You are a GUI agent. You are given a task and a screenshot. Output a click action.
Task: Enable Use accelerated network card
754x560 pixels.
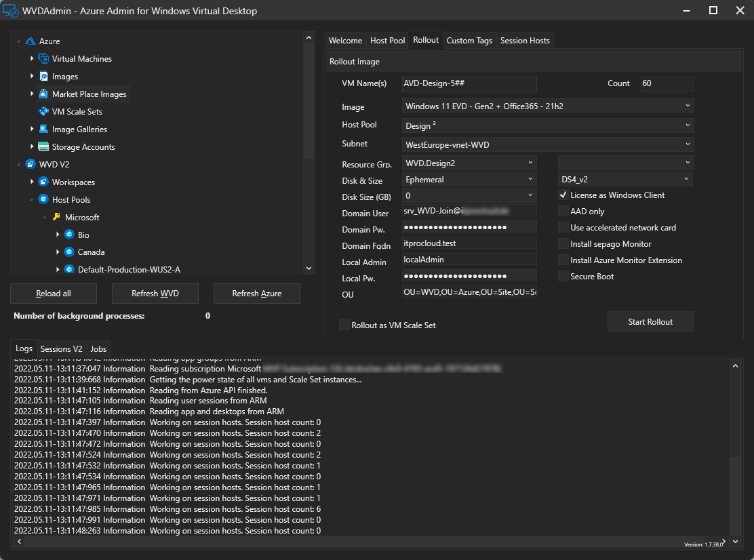(x=563, y=228)
